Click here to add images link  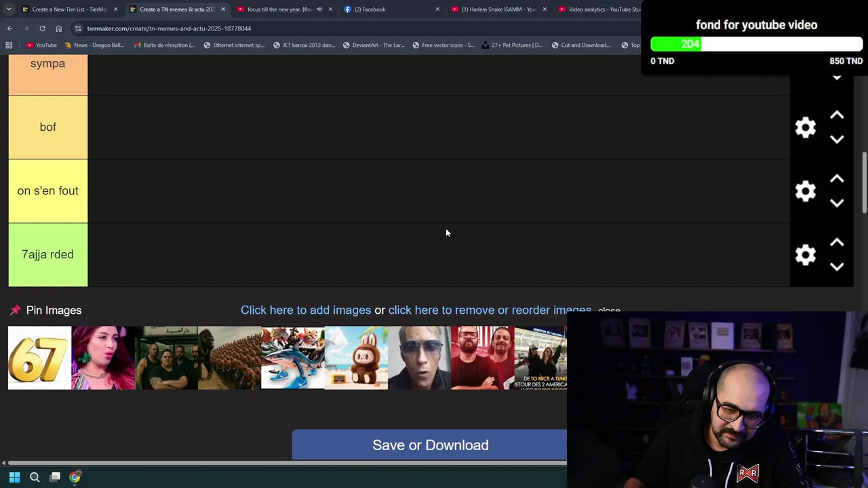tap(306, 310)
